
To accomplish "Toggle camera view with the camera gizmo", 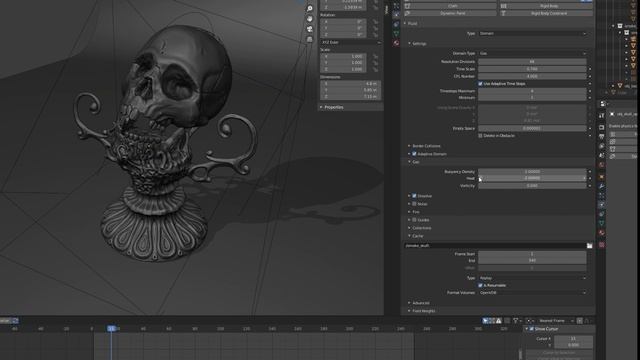I will (309, 29).
